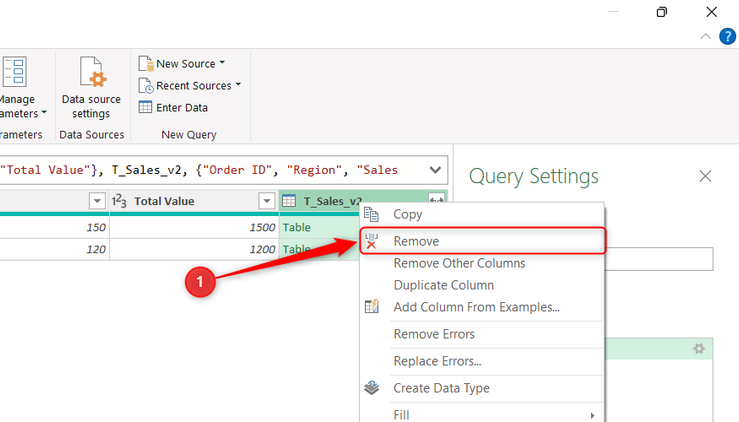The width and height of the screenshot is (739, 422).
Task: Open applied step settings gear
Action: (x=699, y=348)
